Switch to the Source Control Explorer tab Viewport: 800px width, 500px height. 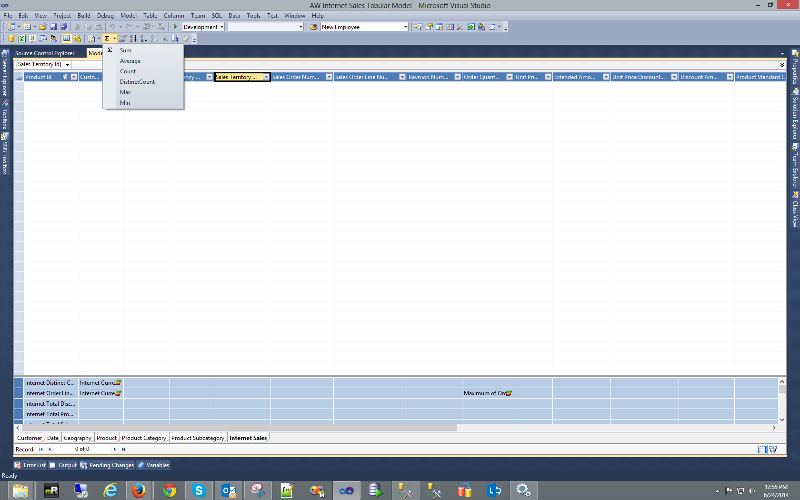[45, 53]
